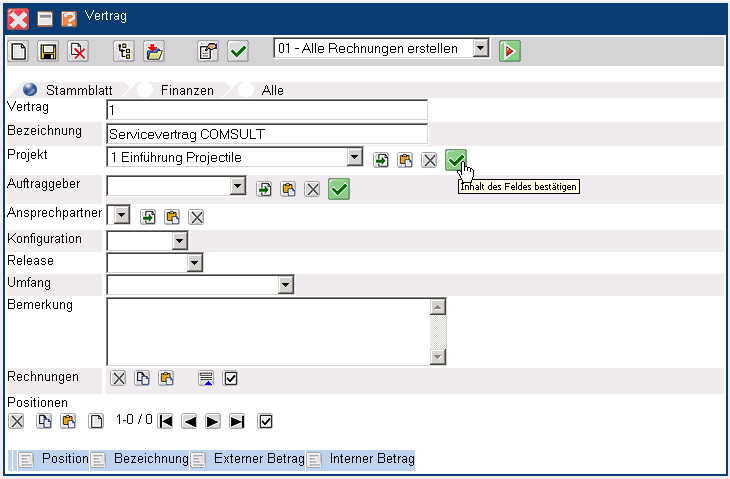This screenshot has width=730, height=479.
Task: Open the Alle Rechnungen erstellen action dropdown
Action: 480,48
